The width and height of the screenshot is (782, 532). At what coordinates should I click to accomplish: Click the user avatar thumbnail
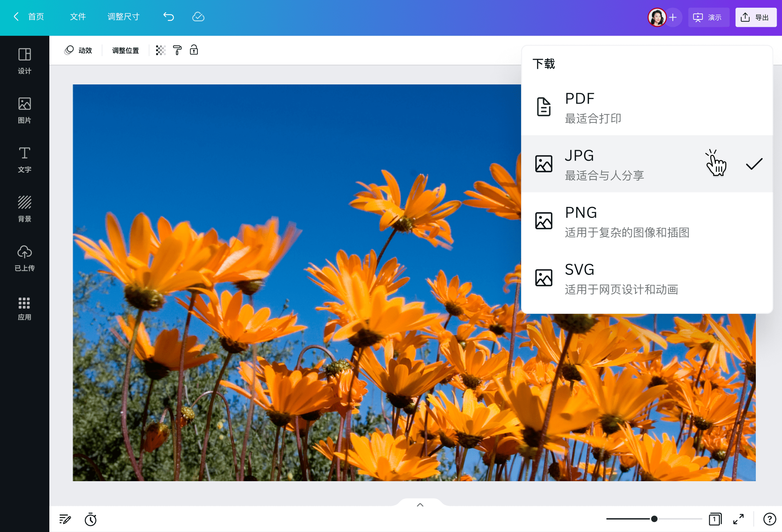(x=658, y=17)
